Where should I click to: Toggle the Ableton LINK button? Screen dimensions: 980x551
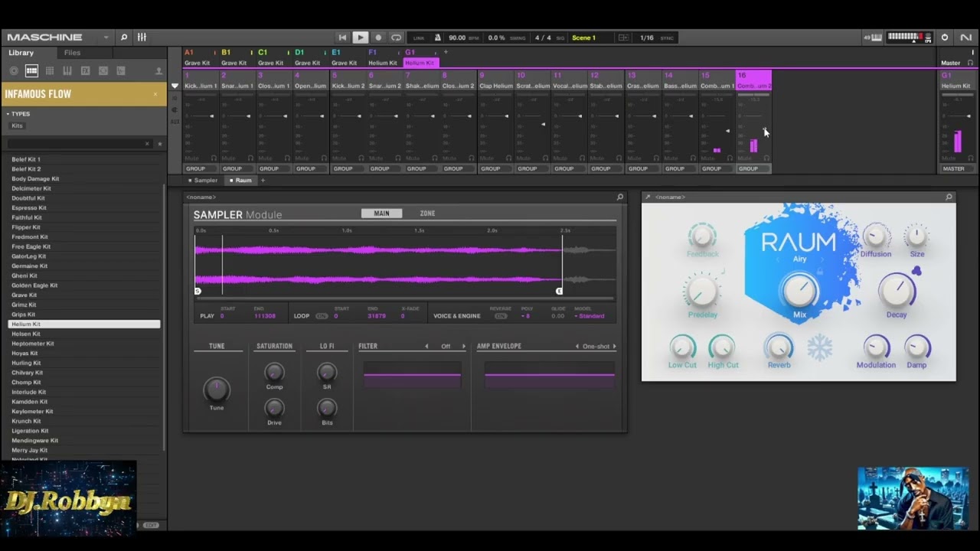coord(419,37)
